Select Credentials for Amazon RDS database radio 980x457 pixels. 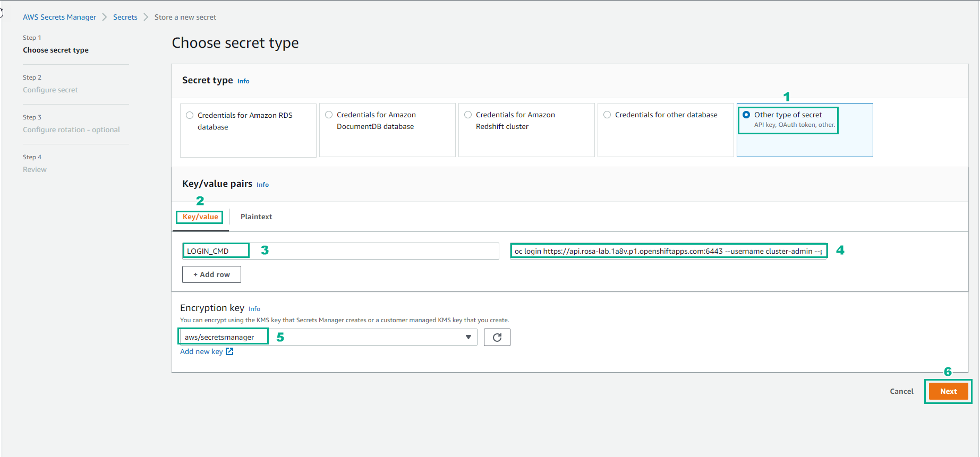coord(190,115)
